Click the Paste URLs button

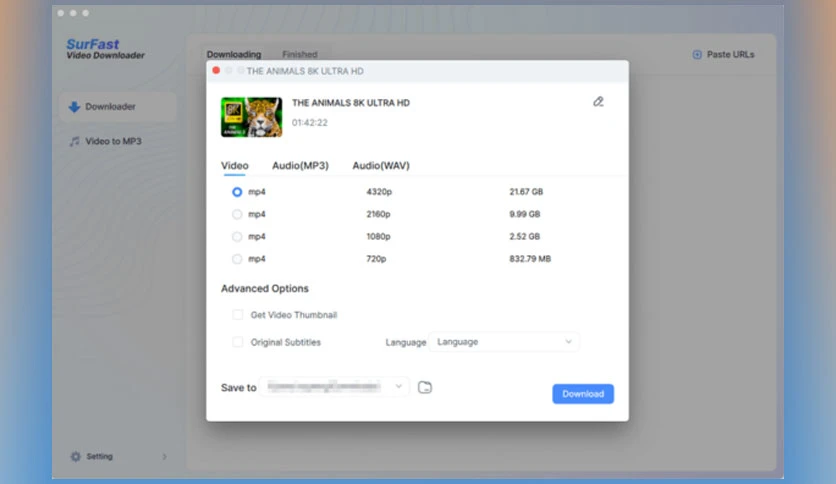point(723,54)
